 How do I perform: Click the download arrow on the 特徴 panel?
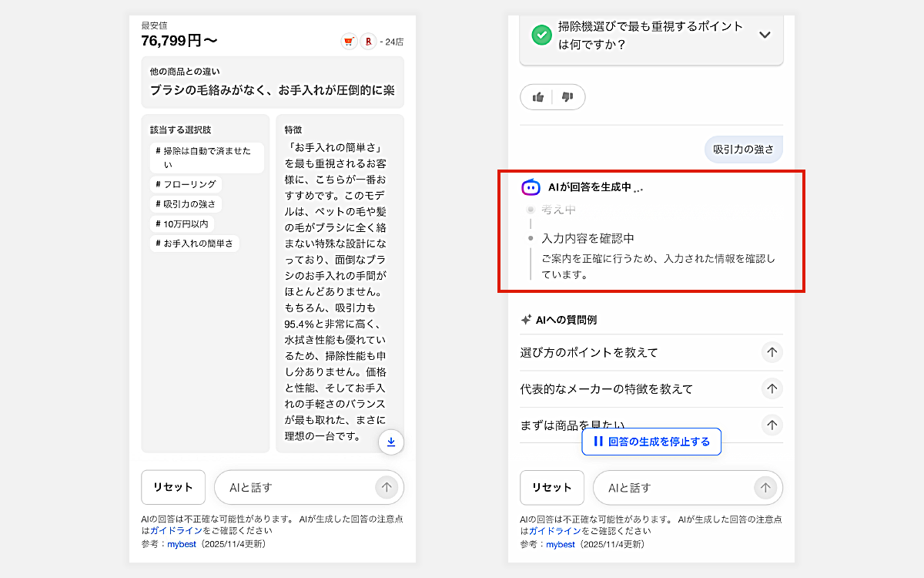[x=391, y=442]
